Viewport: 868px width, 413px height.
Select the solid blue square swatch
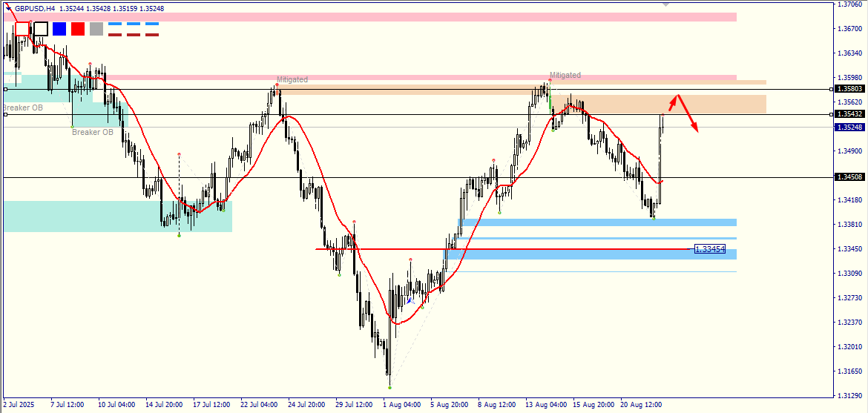(x=59, y=29)
